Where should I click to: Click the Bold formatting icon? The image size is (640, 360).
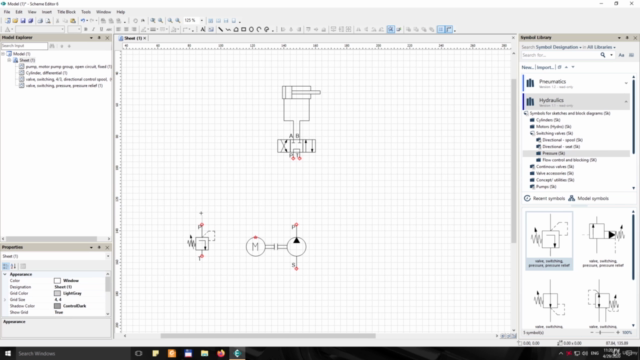click(x=86, y=29)
